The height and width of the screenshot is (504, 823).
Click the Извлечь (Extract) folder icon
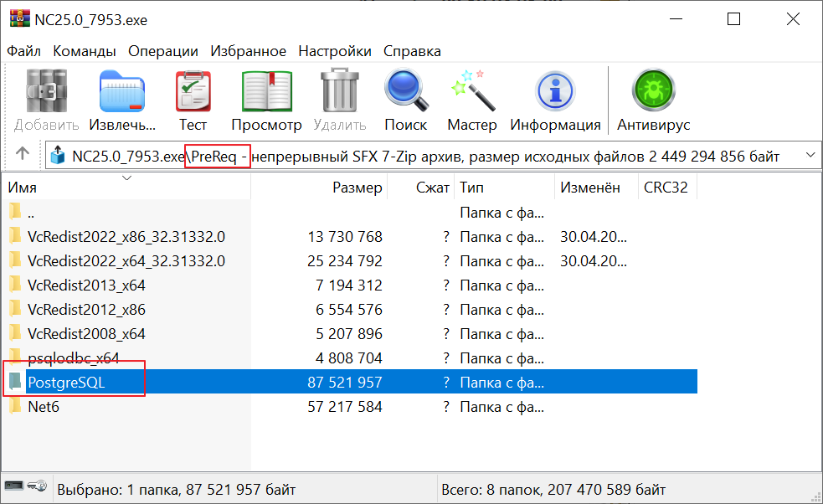pyautogui.click(x=122, y=90)
